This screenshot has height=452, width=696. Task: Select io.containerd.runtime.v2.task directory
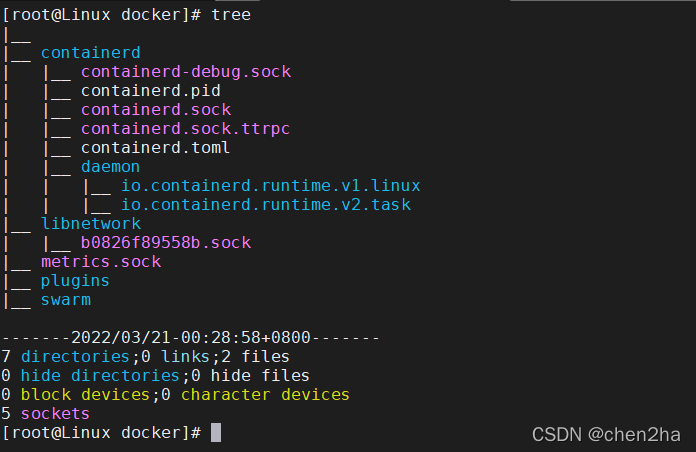[265, 205]
